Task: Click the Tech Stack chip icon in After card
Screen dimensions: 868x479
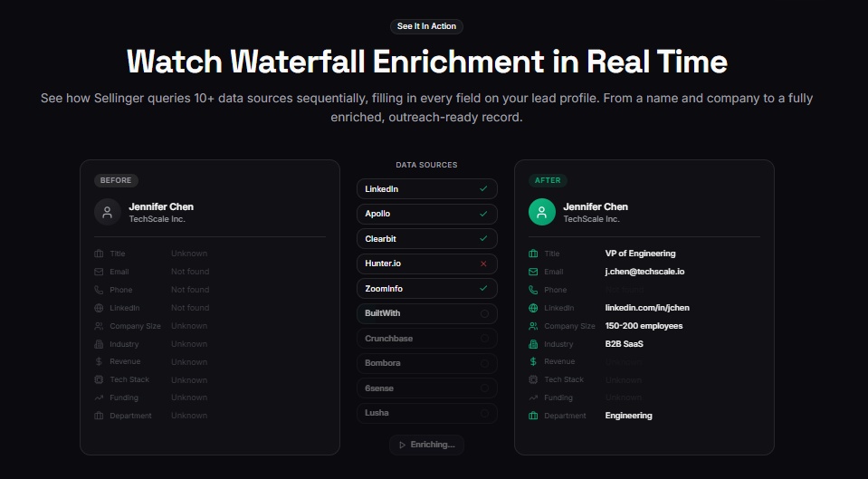Action: (533, 380)
